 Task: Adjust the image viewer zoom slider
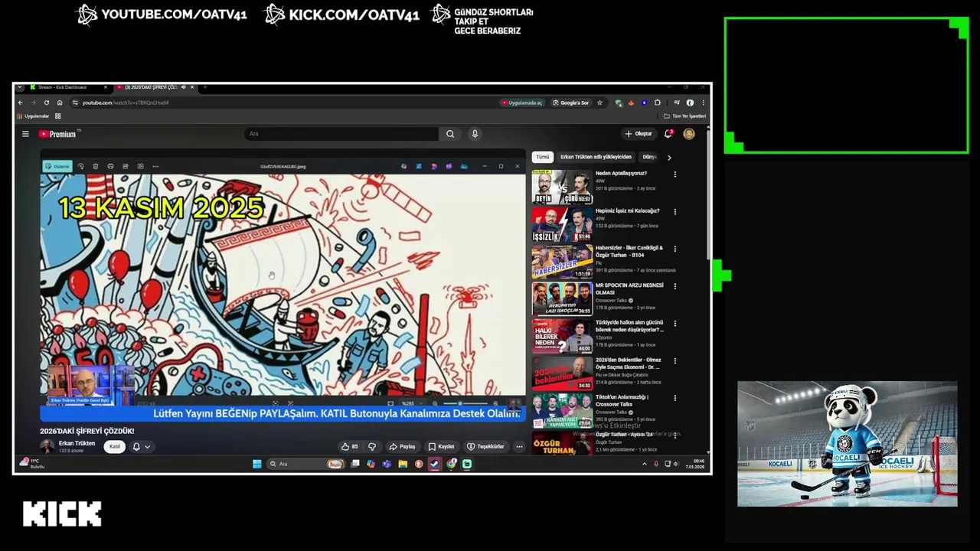(465, 403)
